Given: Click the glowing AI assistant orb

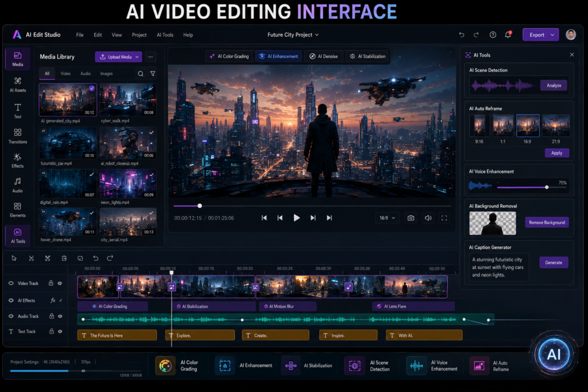Looking at the screenshot, I should [x=554, y=355].
